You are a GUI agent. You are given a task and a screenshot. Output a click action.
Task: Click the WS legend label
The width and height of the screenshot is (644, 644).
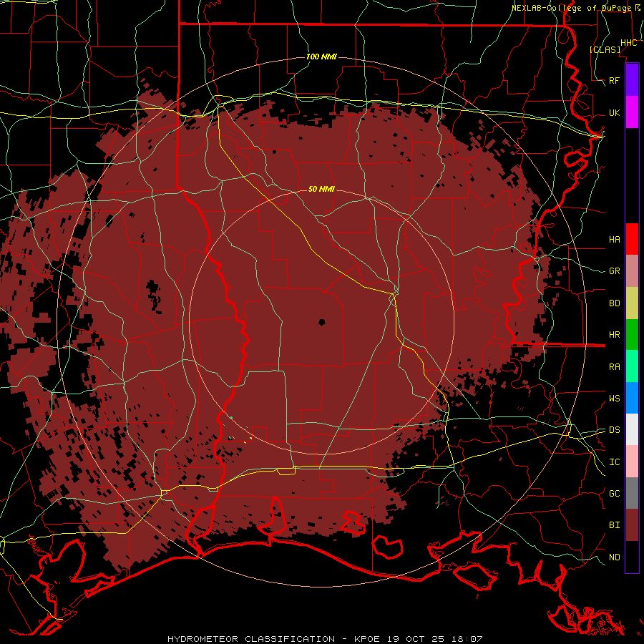pos(614,399)
